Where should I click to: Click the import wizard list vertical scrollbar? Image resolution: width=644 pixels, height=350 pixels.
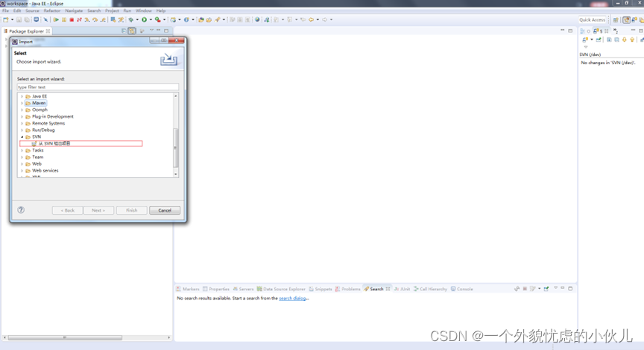click(176, 148)
